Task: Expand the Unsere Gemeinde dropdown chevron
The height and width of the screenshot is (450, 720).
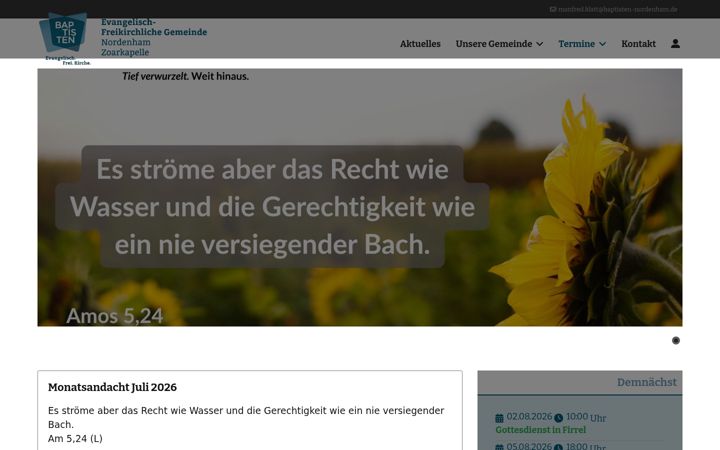Action: [540, 44]
